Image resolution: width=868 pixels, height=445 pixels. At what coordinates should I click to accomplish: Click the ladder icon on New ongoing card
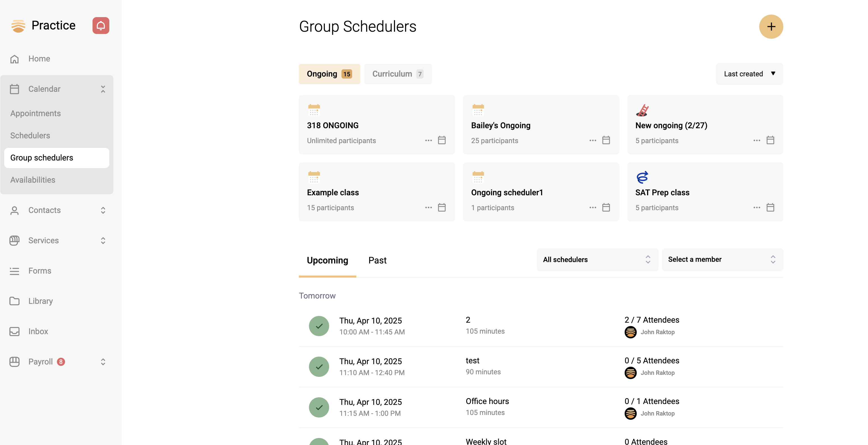pyautogui.click(x=642, y=110)
